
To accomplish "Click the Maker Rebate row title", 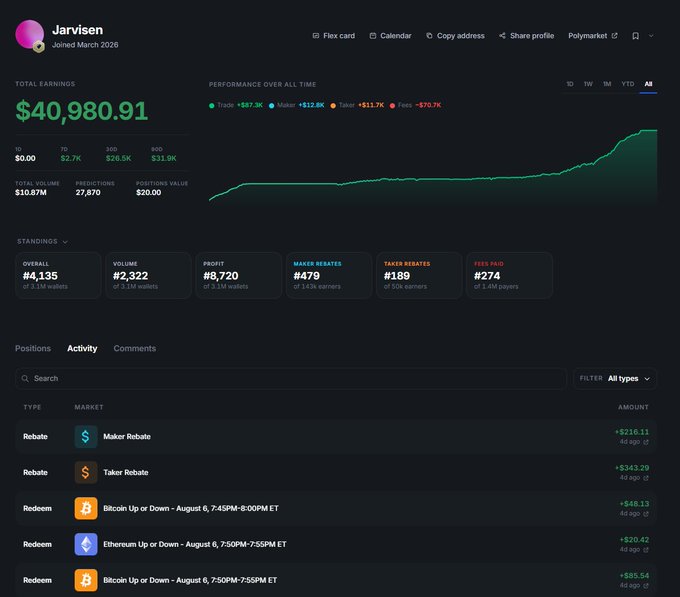I will coord(127,437).
